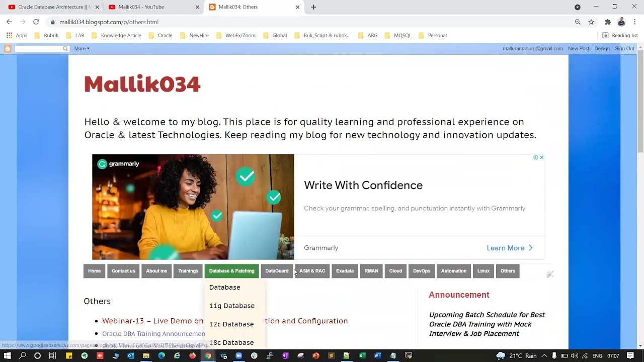Open the Exadata navigation item
Viewport: 644px width, 362px height.
click(345, 271)
